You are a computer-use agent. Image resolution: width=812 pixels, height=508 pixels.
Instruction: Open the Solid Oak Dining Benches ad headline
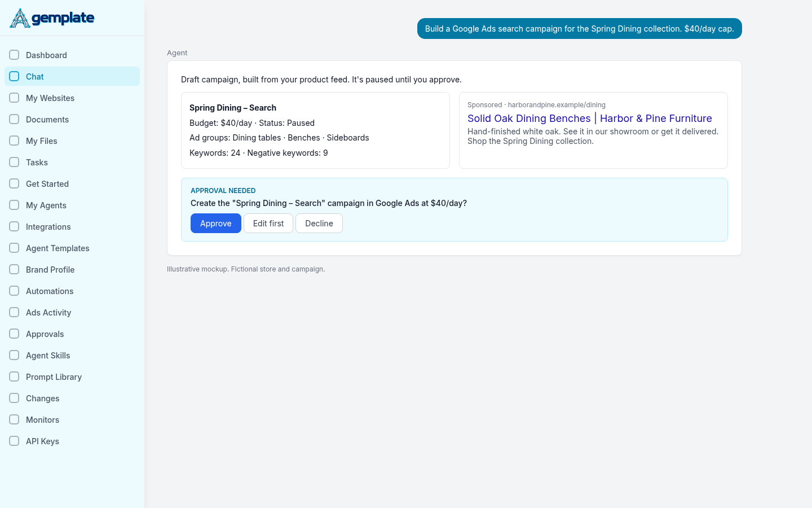point(590,118)
